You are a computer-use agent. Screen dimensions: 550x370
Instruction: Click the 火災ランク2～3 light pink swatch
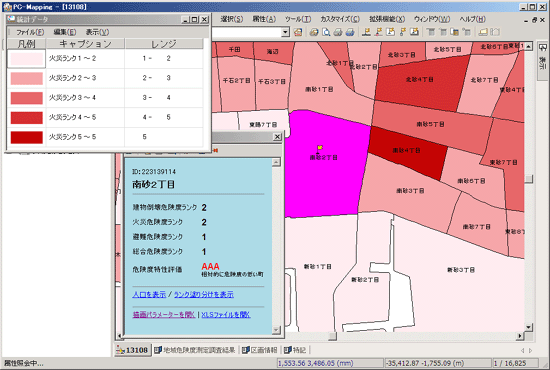coord(27,78)
